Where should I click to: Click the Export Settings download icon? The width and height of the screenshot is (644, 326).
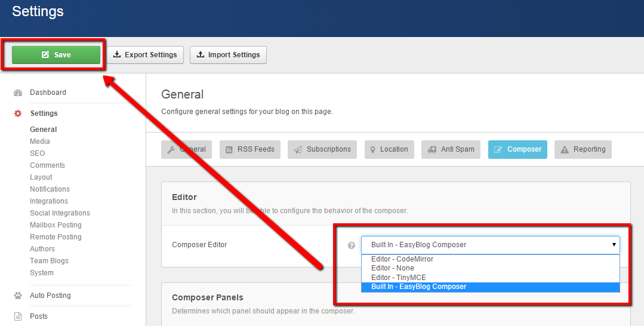(117, 54)
